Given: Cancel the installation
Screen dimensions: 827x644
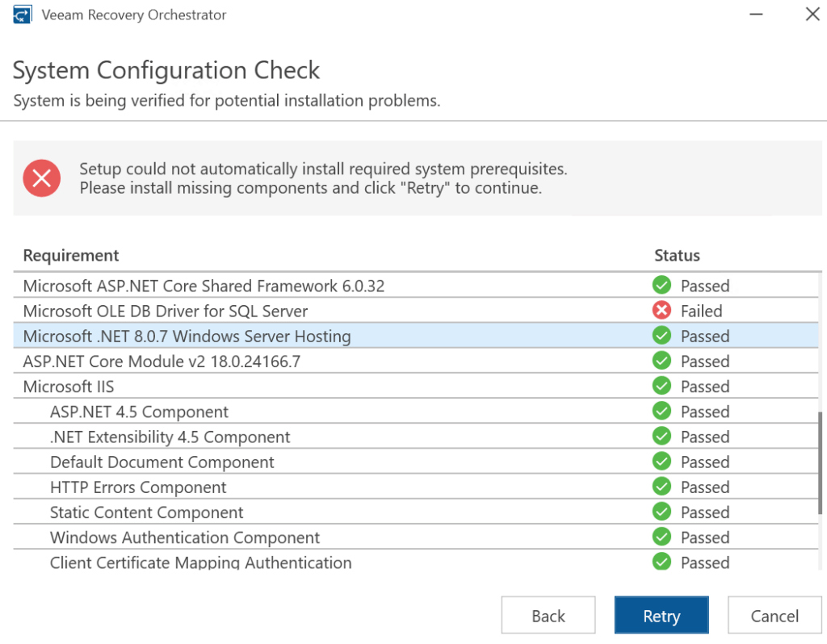Looking at the screenshot, I should coord(775,615).
